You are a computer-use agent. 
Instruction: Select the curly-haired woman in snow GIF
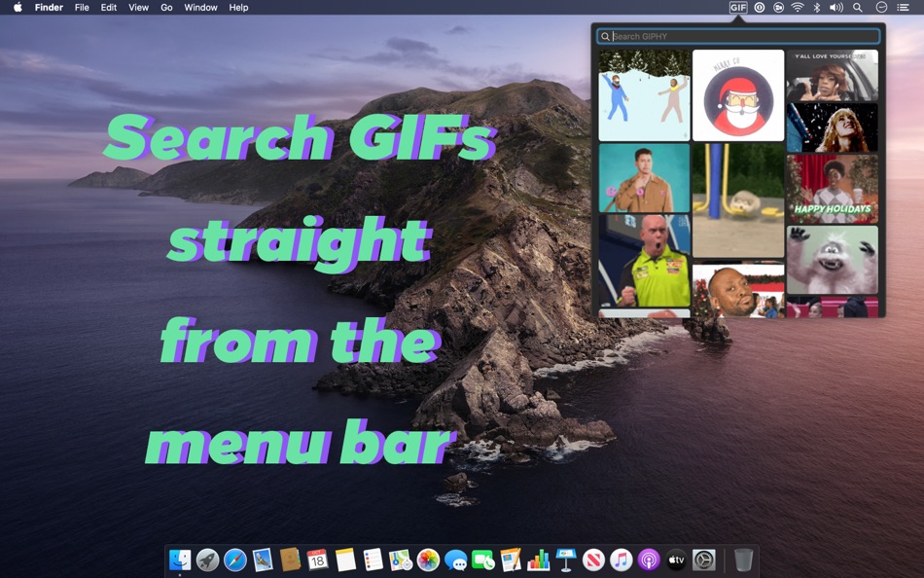pos(832,128)
